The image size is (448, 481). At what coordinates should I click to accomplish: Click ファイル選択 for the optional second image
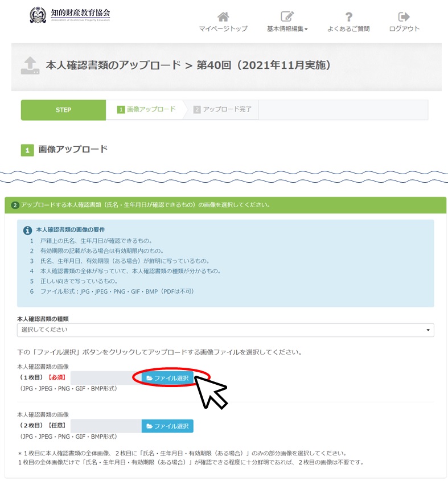coord(167,426)
